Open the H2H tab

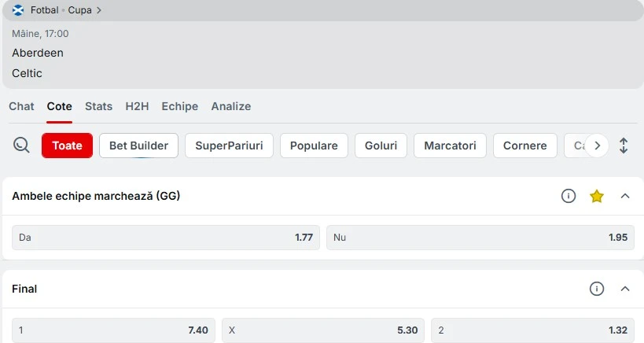(137, 106)
